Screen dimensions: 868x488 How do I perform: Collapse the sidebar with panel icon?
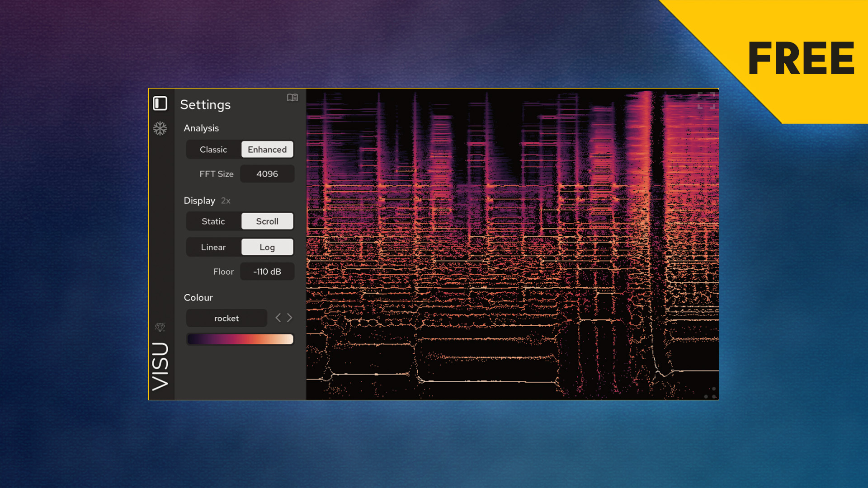(160, 103)
